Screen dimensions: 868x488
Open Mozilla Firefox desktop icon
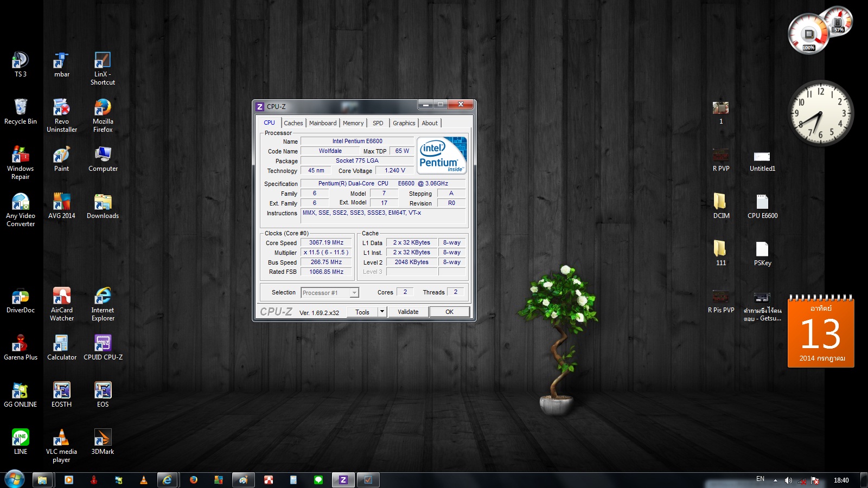click(x=103, y=115)
